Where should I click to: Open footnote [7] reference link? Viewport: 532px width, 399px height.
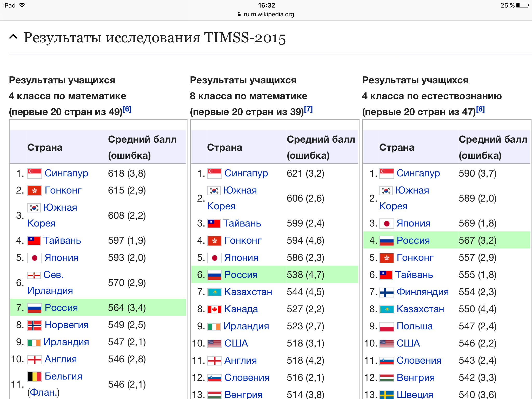[308, 109]
